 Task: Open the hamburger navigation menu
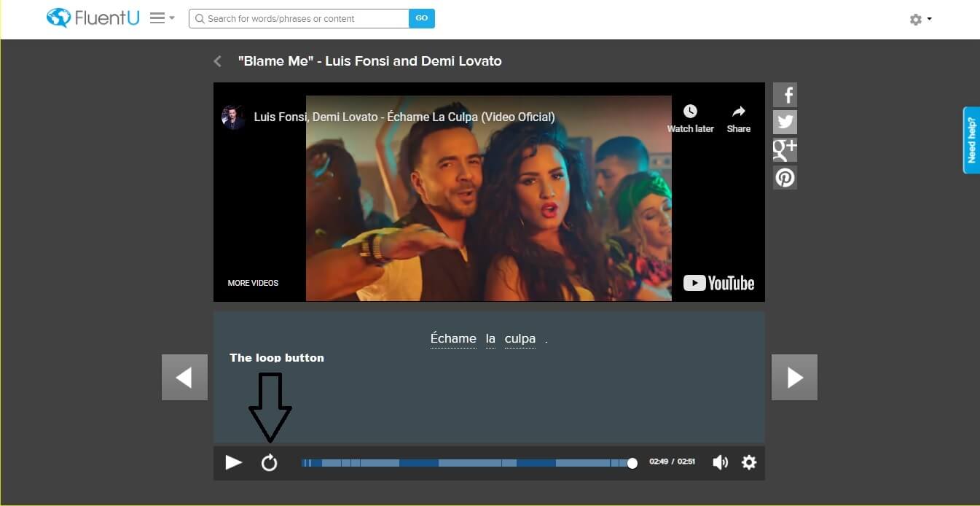tap(162, 18)
